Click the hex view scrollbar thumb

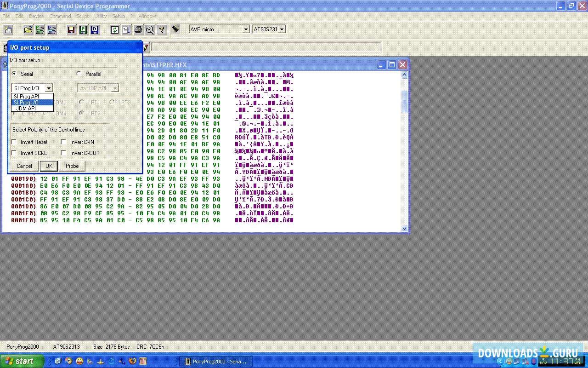pos(404,102)
